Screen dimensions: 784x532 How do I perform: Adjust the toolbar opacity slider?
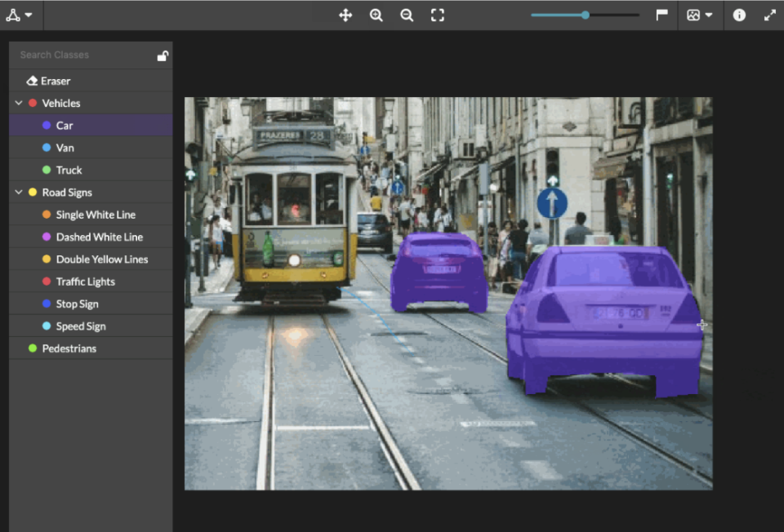(584, 14)
